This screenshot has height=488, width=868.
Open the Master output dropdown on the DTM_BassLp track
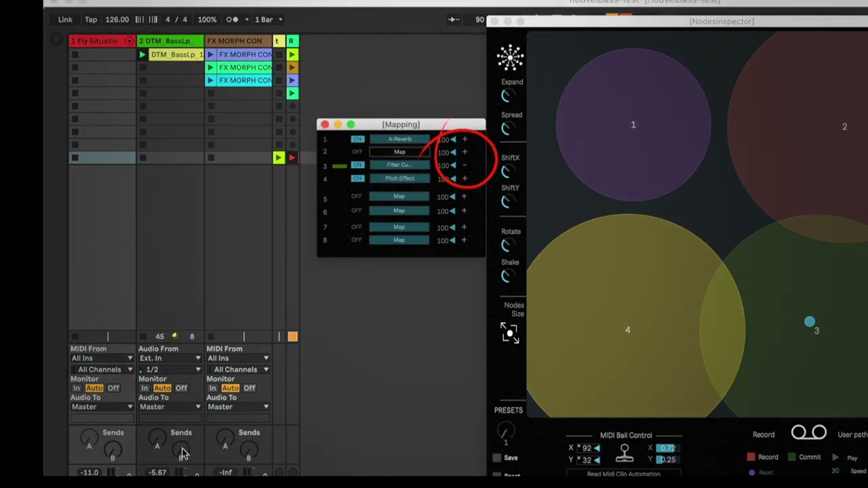coord(170,407)
